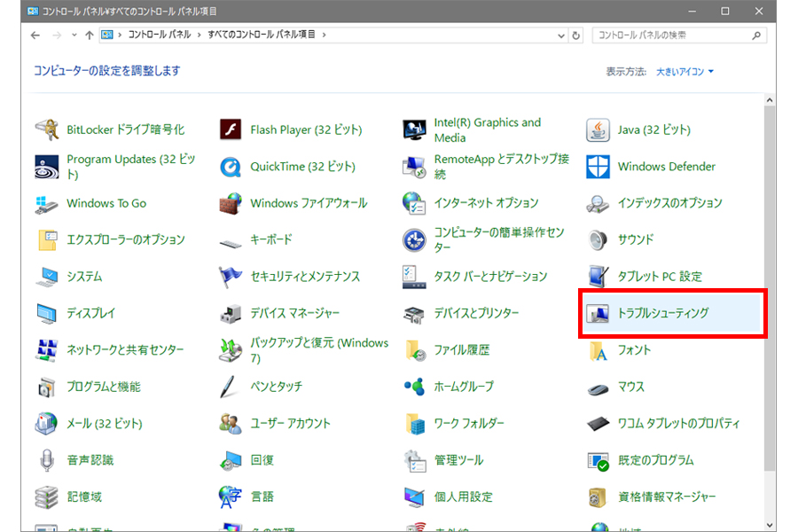This screenshot has height=532, width=798.
Task: Click the Flash Player (32 ビット) icon
Action: coord(231,129)
